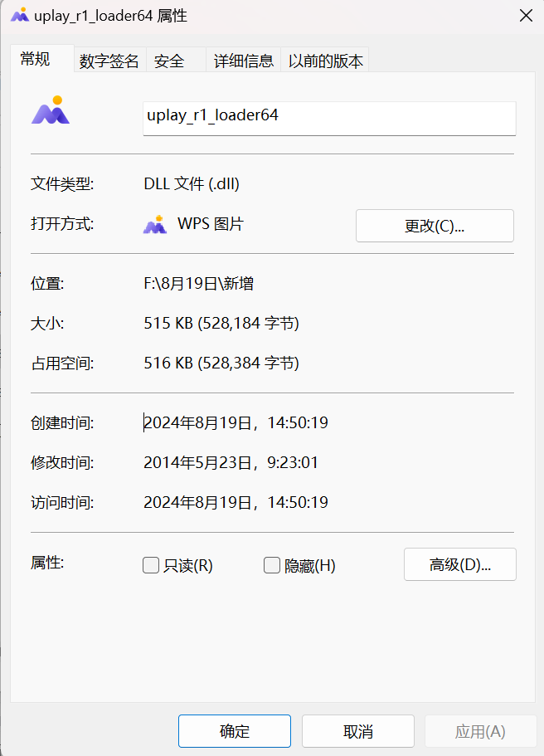Click the title text uplay_r1_loader64 属性
Viewport: 544px width, 756px height.
110,16
